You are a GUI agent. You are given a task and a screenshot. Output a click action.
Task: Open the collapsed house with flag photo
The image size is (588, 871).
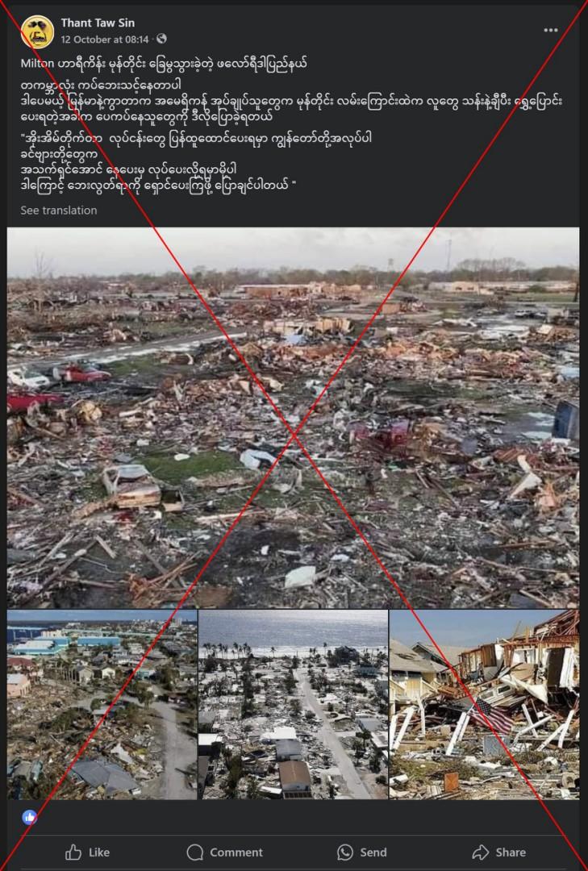pos(485,705)
